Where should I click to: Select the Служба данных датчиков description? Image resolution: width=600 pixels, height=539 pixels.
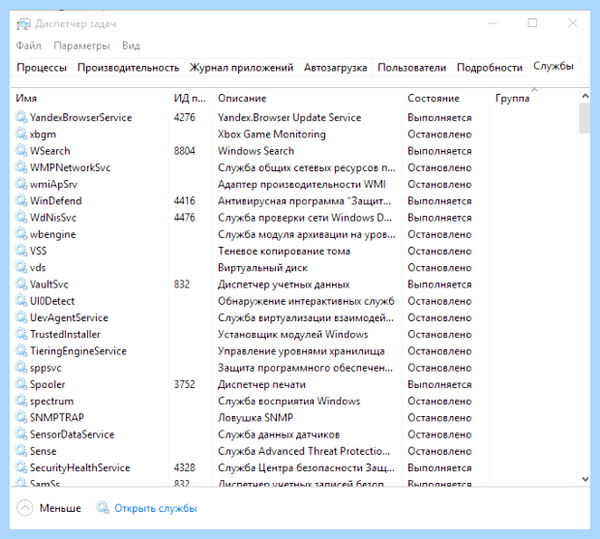[279, 434]
